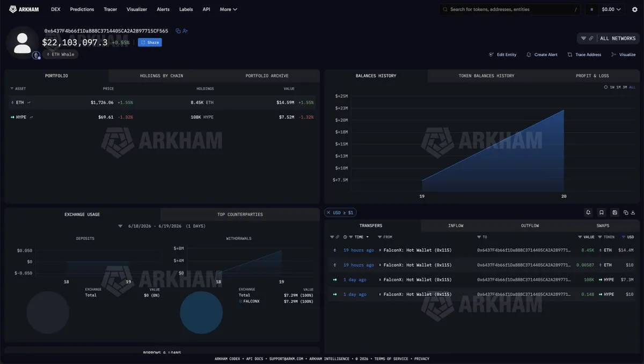Remove the USD ≥ $1 filter chip

(x=328, y=213)
